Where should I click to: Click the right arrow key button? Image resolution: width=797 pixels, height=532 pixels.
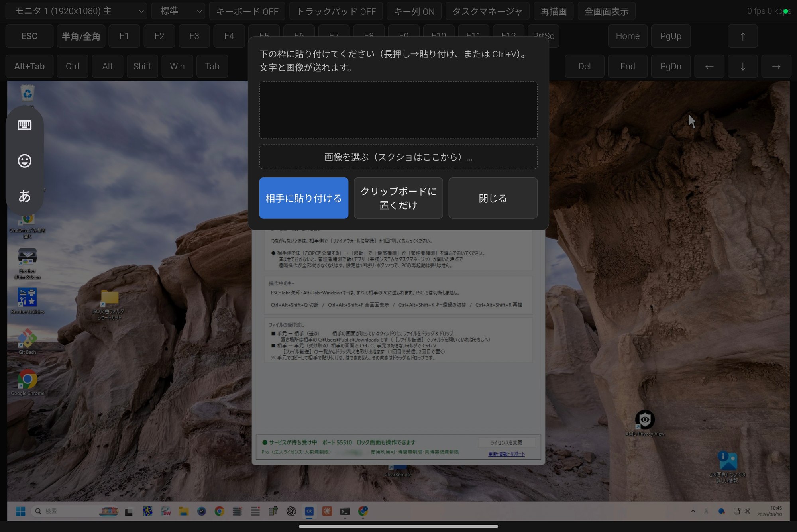tap(776, 66)
